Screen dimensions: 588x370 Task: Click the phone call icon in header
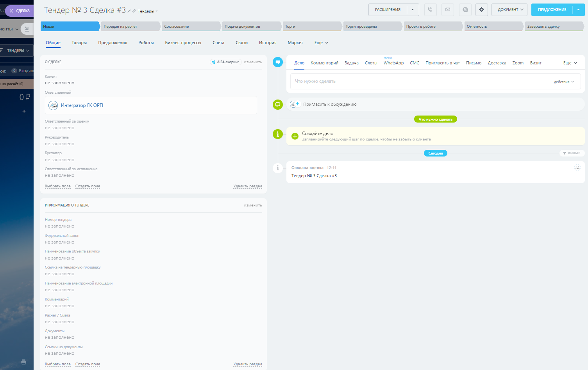(x=430, y=10)
